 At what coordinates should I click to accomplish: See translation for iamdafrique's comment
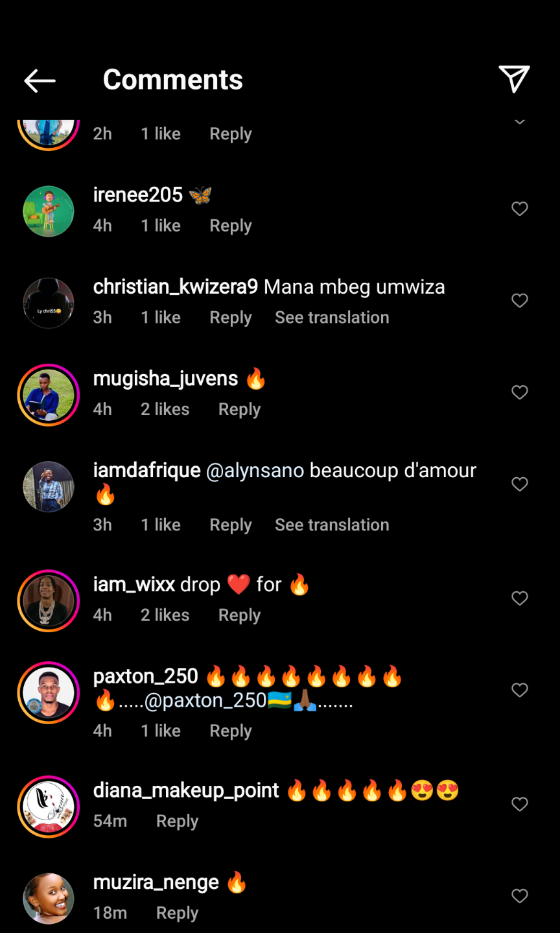[332, 525]
